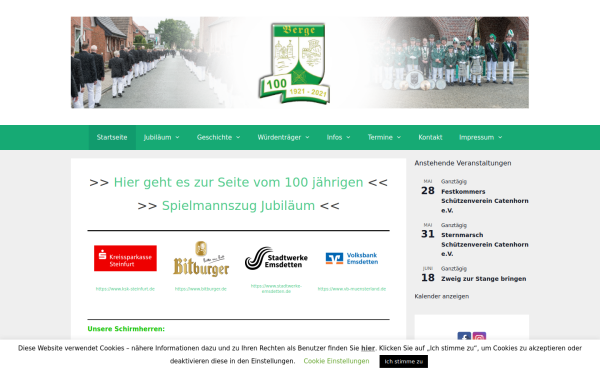The width and height of the screenshot is (600, 375).
Task: Open the Geschichte menu item
Action: pos(214,137)
